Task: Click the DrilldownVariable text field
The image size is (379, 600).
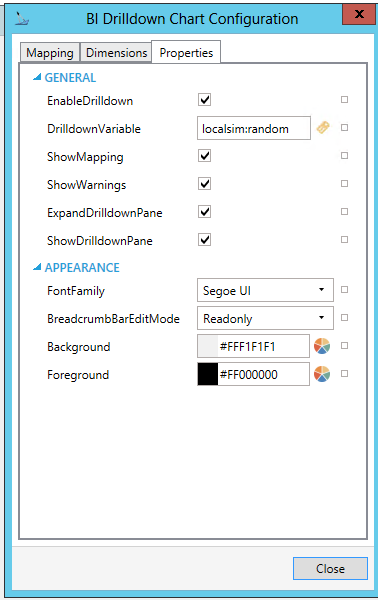Action: click(x=254, y=128)
